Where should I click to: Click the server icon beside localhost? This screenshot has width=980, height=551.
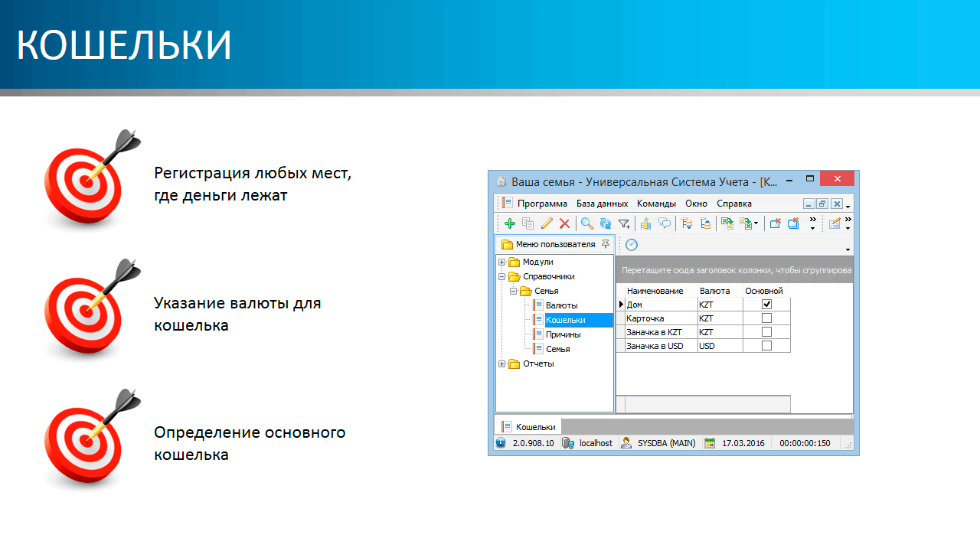coord(568,443)
